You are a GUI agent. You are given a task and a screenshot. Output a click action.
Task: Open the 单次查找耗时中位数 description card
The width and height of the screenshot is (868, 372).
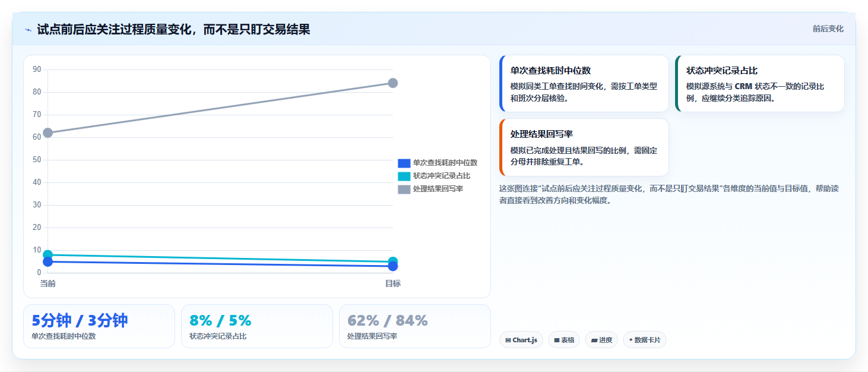[x=584, y=84]
